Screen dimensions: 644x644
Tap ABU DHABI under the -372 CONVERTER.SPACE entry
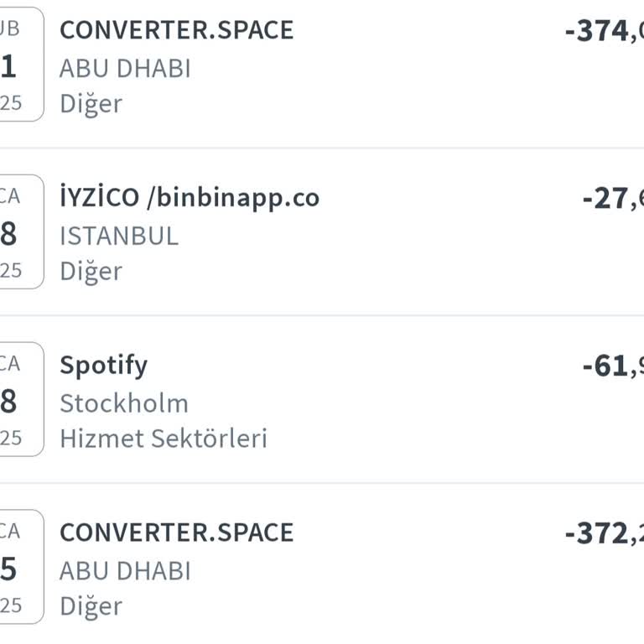tap(125, 571)
